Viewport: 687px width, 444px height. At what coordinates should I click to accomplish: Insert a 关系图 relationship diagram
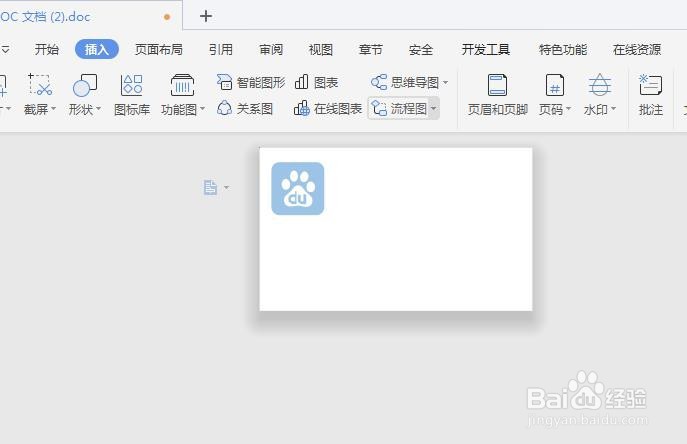pos(245,108)
